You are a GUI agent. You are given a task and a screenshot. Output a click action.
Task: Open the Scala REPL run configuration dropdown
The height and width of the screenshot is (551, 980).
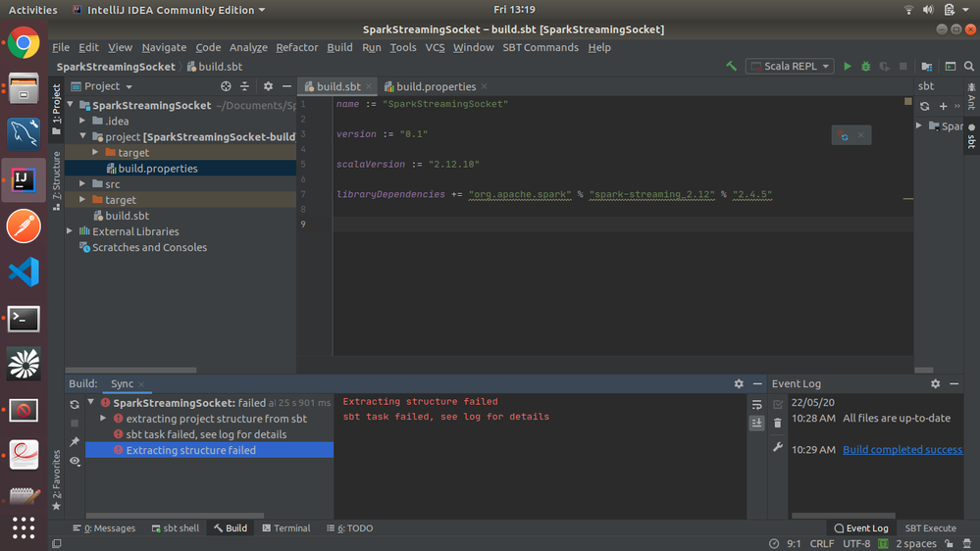(790, 67)
